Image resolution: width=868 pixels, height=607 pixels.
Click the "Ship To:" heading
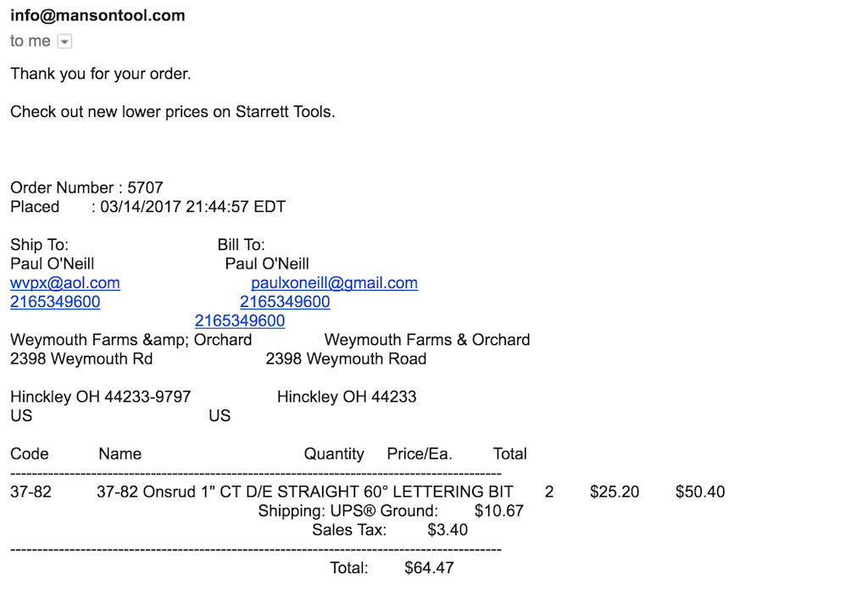[x=39, y=245]
